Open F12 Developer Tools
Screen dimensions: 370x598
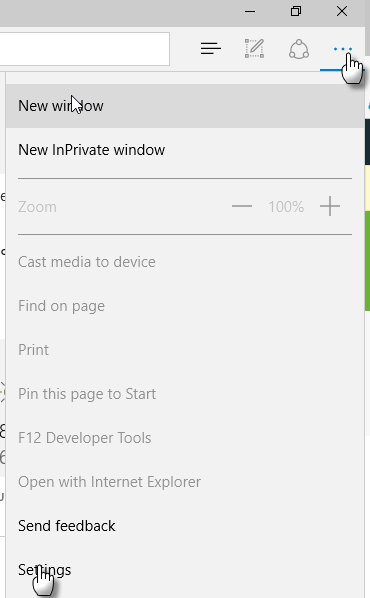[185, 438]
